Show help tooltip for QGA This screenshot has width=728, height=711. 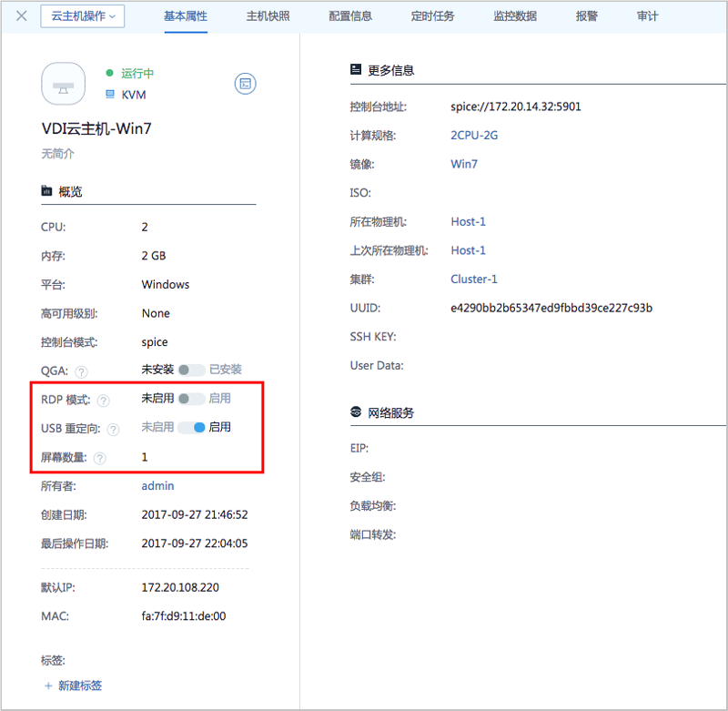(x=81, y=371)
